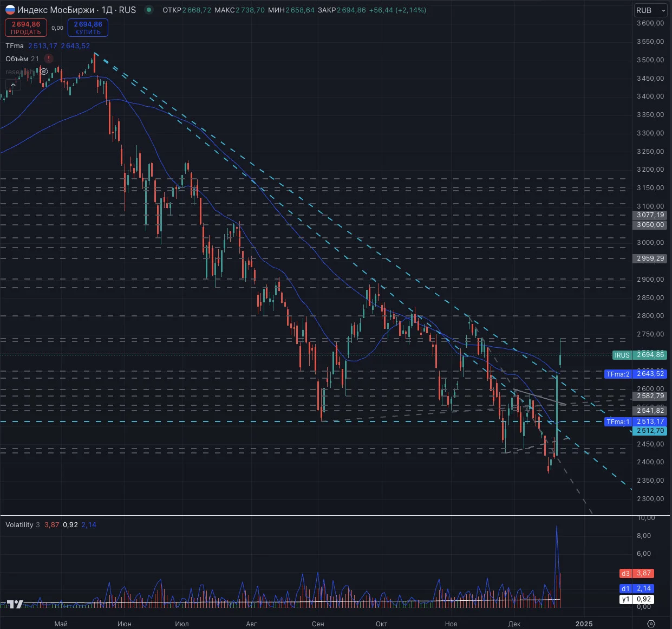
Task: Click the 2 300,00 price scale value
Action: (x=650, y=498)
